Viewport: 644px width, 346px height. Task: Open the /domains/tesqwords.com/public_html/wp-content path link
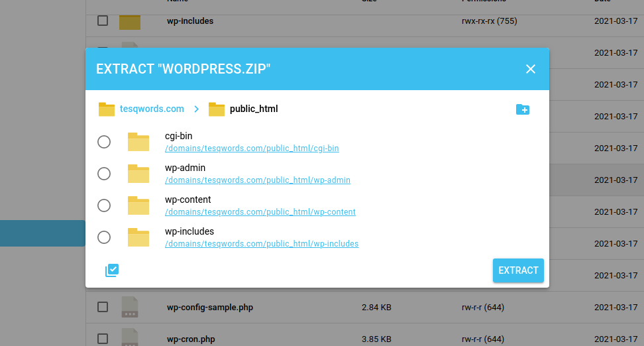pyautogui.click(x=260, y=212)
